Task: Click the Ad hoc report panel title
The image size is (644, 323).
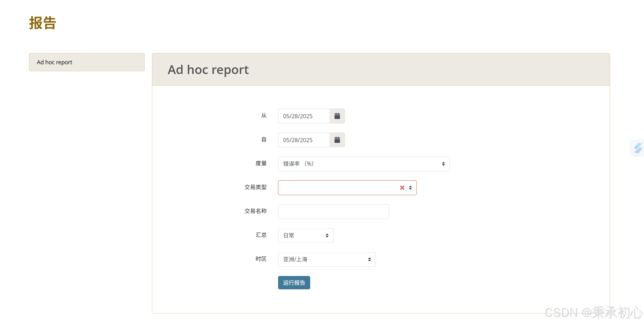Action: click(x=208, y=70)
